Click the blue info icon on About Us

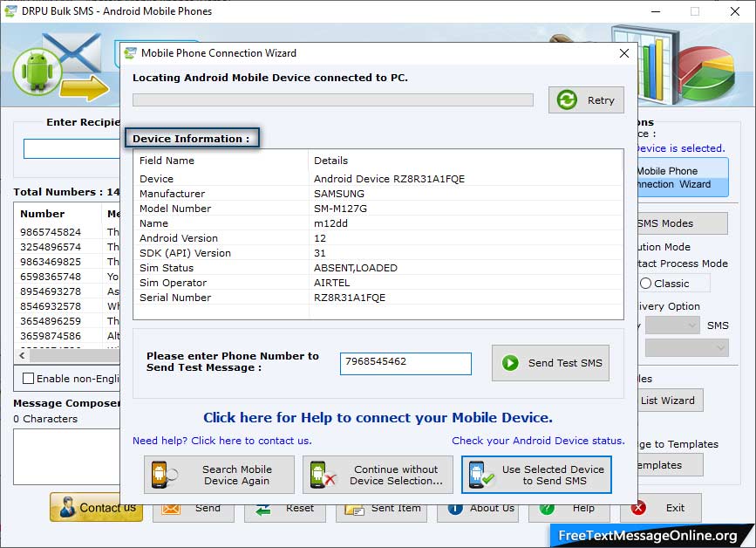(455, 509)
